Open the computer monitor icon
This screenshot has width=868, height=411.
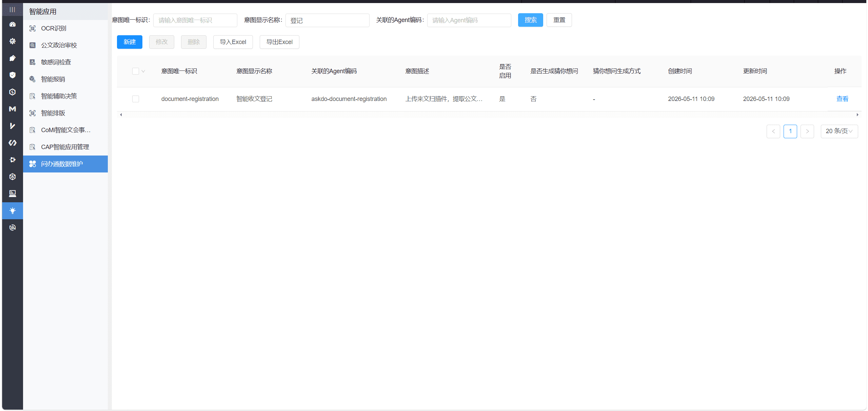coord(13,193)
